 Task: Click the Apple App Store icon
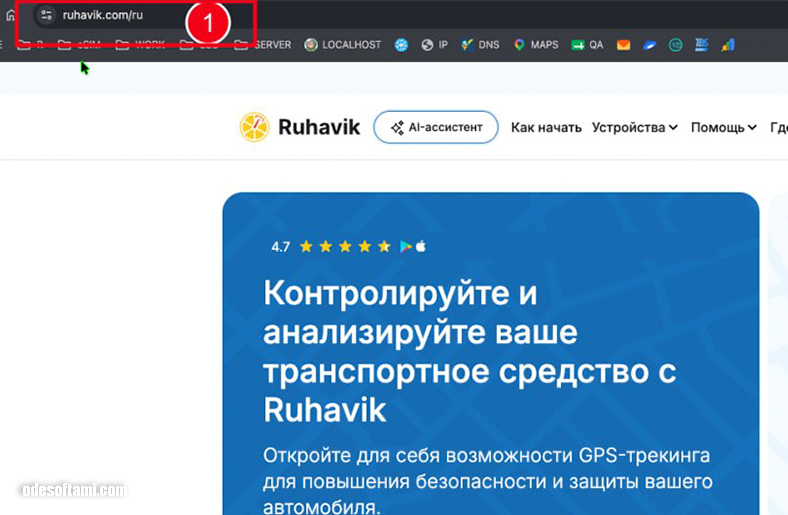[421, 246]
